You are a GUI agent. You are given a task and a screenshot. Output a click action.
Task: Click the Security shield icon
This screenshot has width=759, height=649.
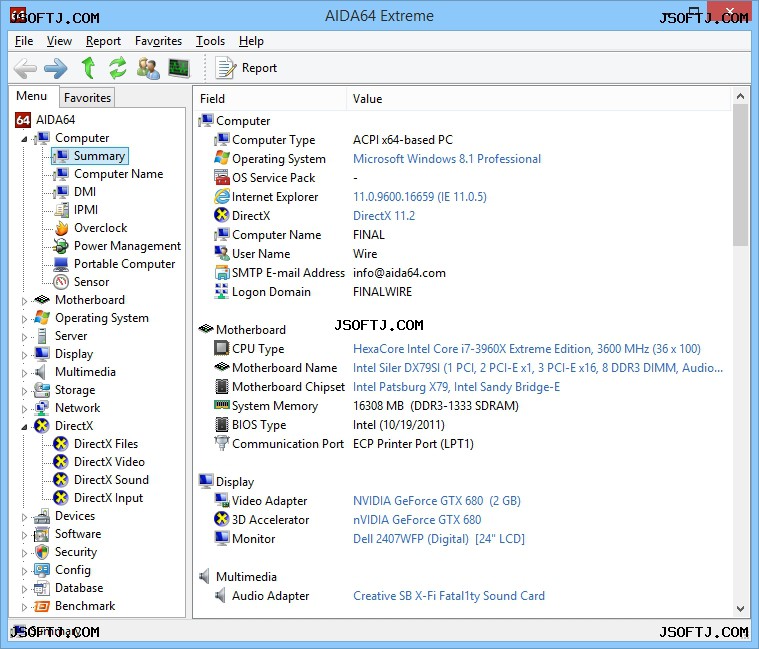coord(42,552)
